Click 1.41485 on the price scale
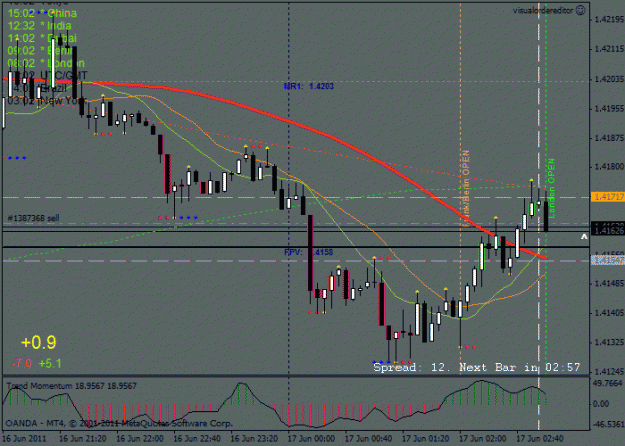625x446 pixels. 609,283
